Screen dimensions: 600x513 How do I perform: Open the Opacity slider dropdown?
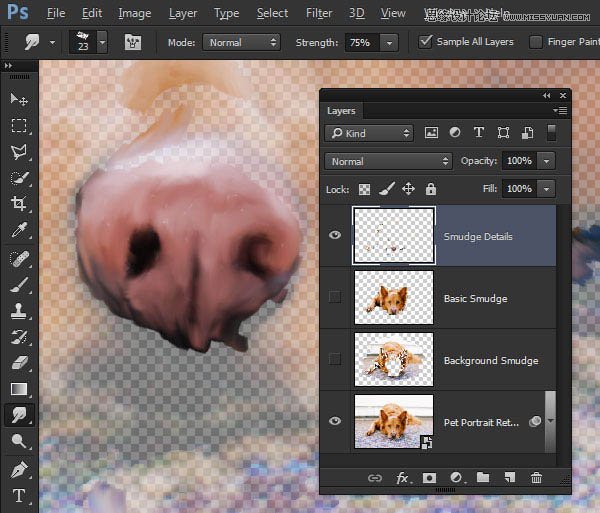tap(546, 161)
